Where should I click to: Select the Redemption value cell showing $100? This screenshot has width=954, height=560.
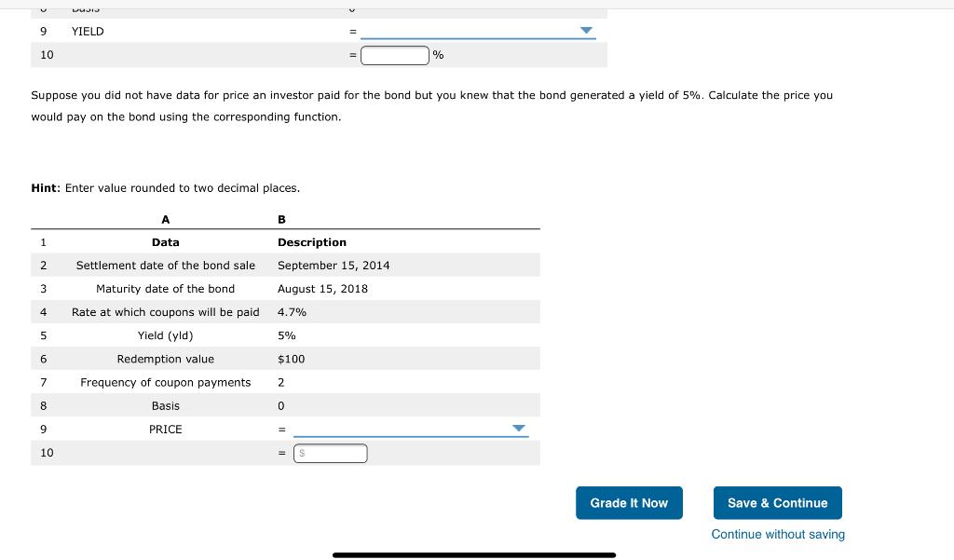coord(290,359)
